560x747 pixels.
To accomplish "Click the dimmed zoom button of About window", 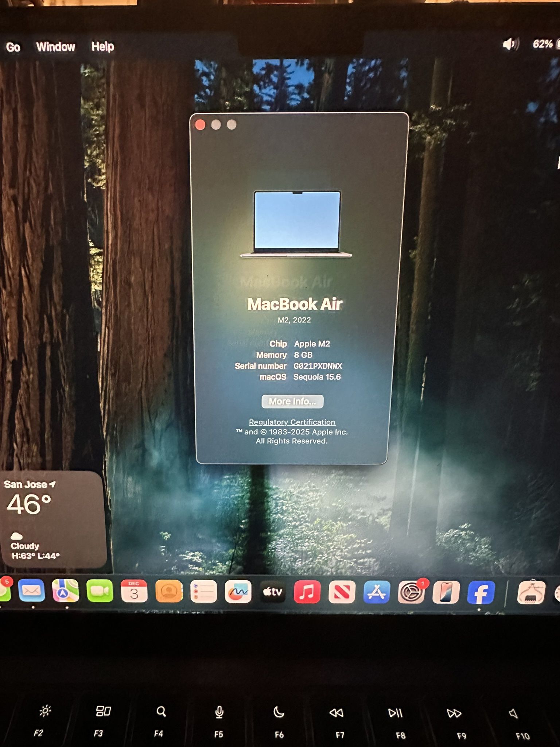I will pos(232,125).
